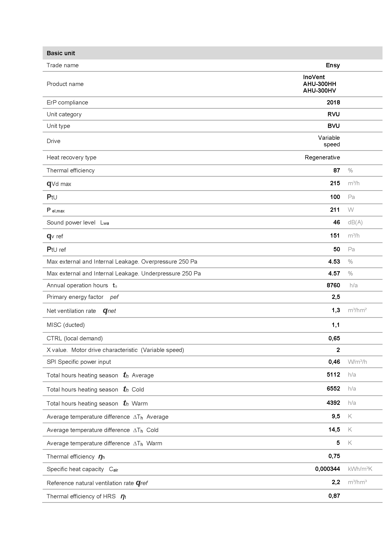Click the overpressure leakage value '4.53'
Screen dimensions: 392x554
coord(334,262)
